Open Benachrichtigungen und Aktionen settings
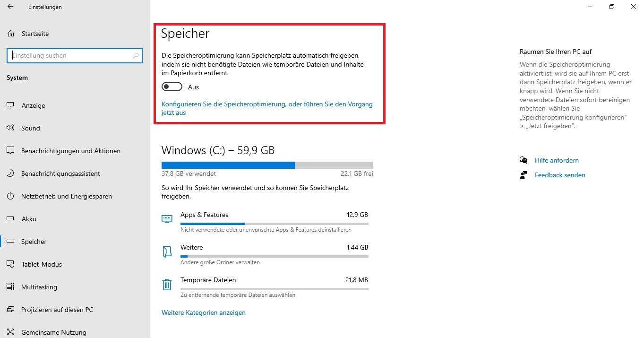 (71, 151)
